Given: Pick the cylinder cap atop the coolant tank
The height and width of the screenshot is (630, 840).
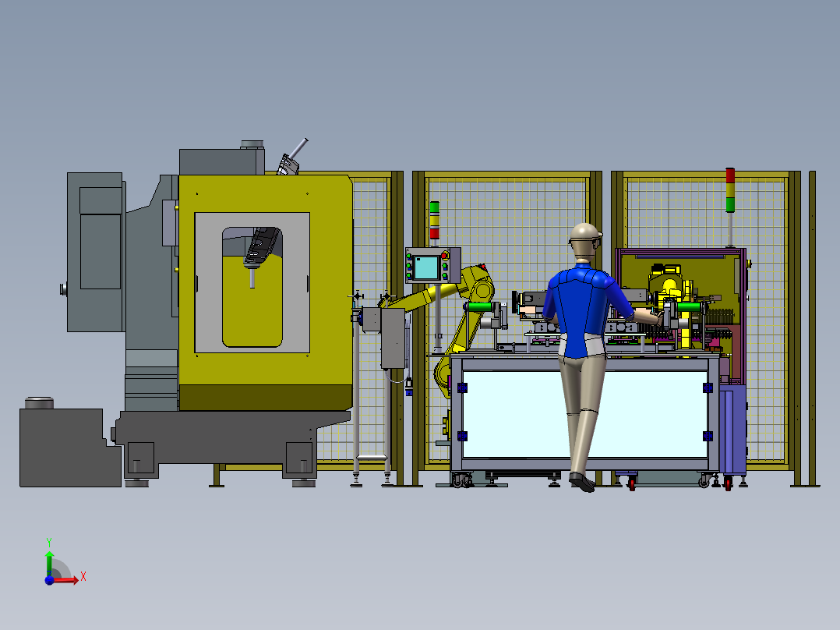Looking at the screenshot, I should [40, 402].
